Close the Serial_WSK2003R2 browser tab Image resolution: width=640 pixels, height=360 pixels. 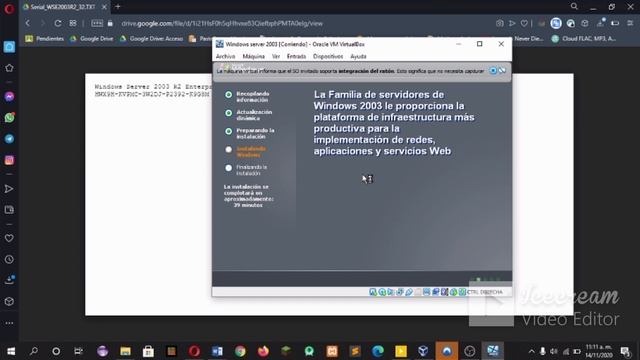pos(104,7)
